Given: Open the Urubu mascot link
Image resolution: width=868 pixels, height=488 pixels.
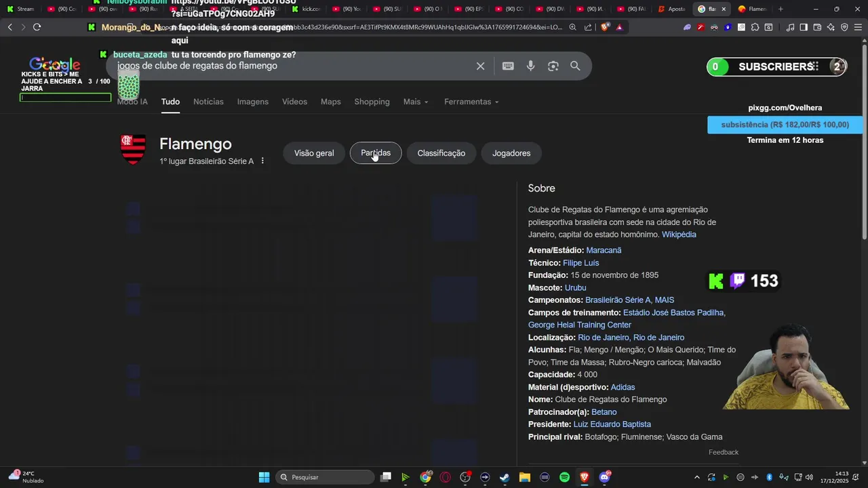Looking at the screenshot, I should pos(575,288).
